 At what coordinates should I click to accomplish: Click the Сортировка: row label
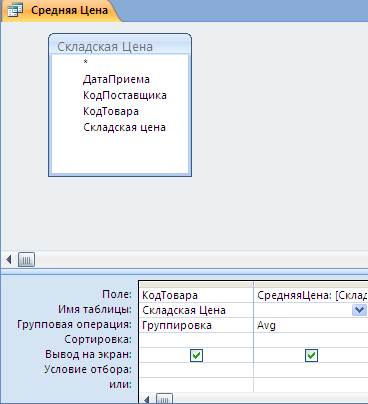click(x=98, y=339)
